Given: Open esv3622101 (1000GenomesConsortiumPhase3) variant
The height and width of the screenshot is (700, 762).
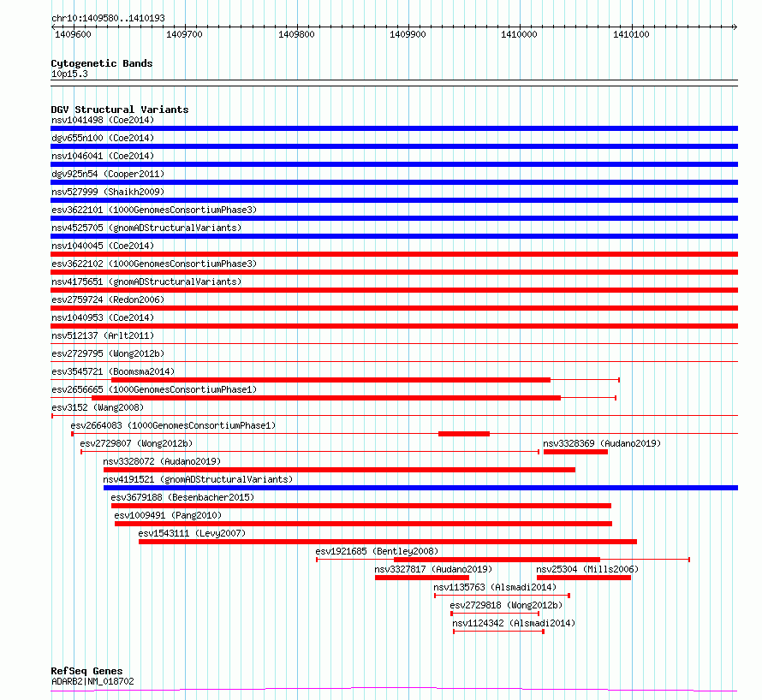Looking at the screenshot, I should (x=154, y=210).
